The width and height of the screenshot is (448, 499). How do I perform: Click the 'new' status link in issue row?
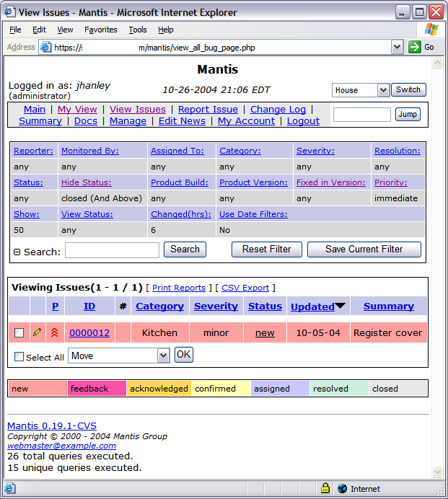coord(265,332)
